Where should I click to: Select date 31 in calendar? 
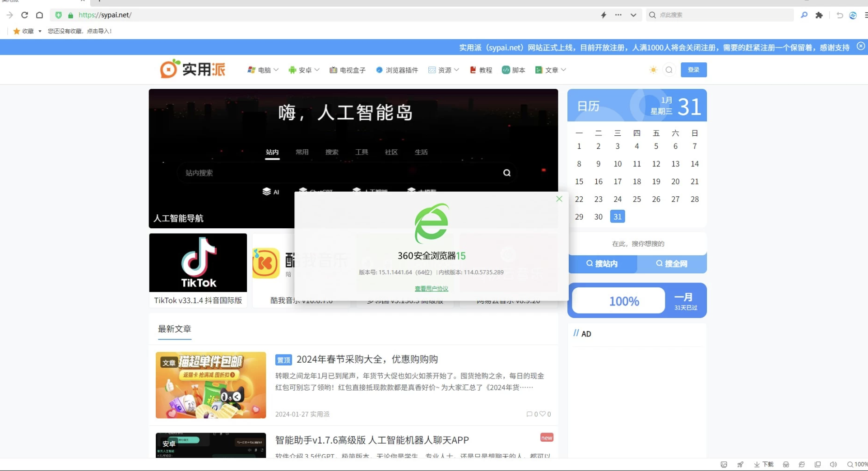tap(617, 217)
